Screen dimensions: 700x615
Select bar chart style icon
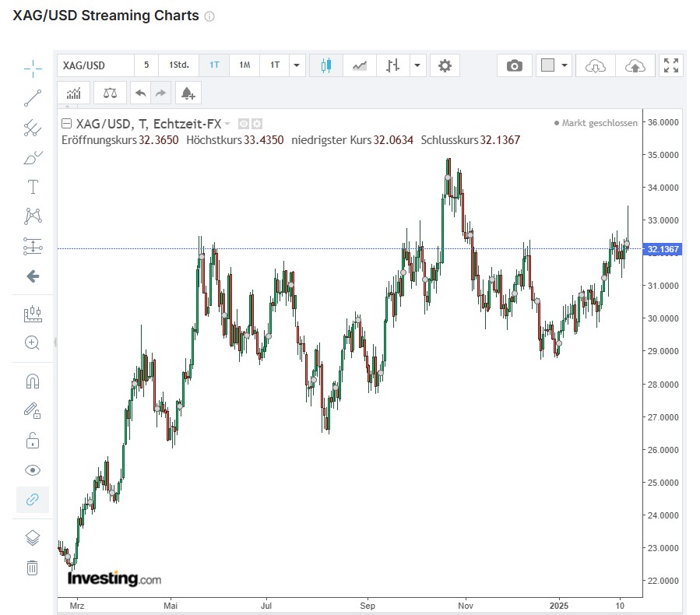392,65
